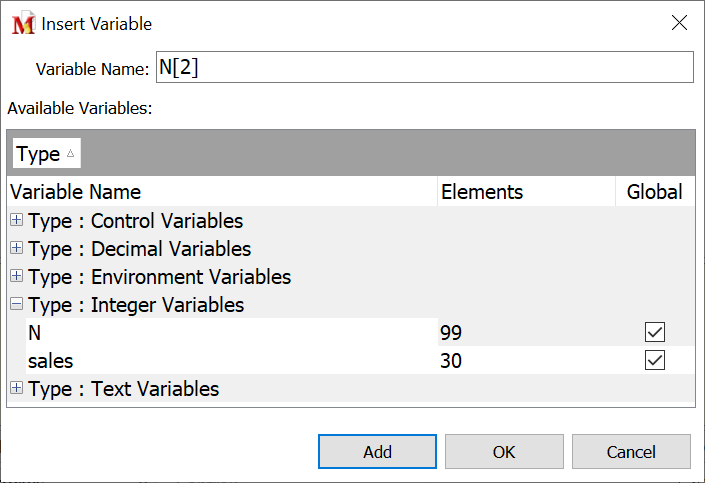Image resolution: width=705 pixels, height=483 pixels.
Task: Expand the Environment Variables group
Action: (17, 277)
